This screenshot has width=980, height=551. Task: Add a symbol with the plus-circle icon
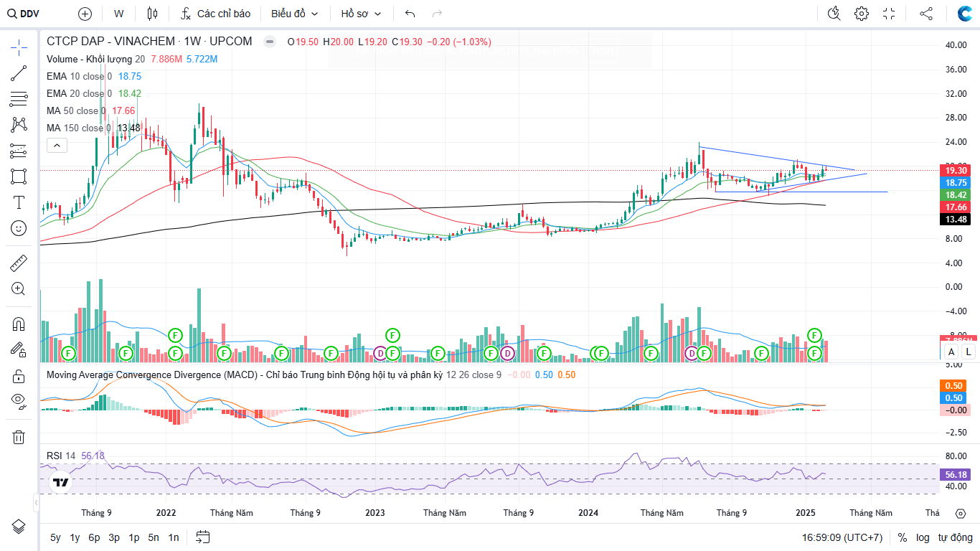[x=85, y=14]
